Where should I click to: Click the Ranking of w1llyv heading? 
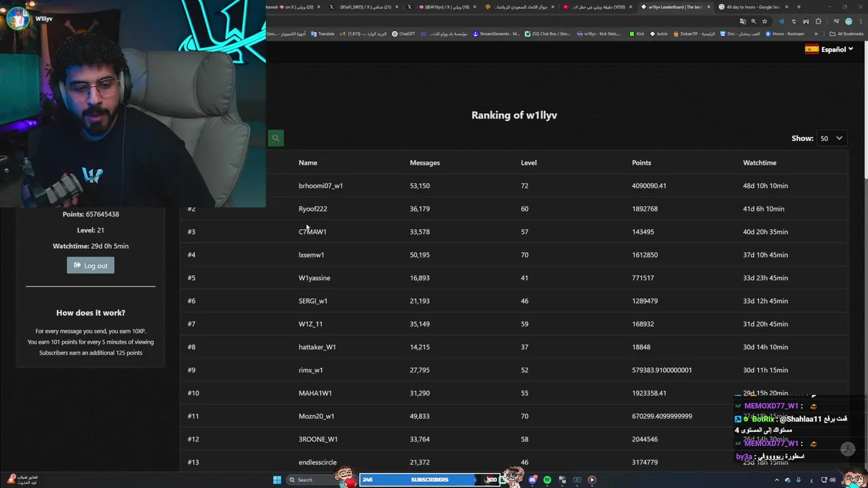[514, 115]
